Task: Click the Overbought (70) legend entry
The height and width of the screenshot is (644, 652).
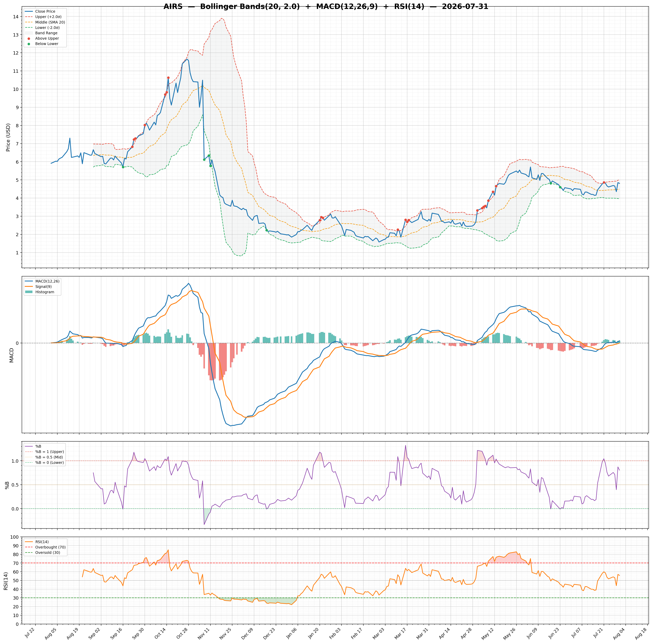Action: (x=45, y=547)
